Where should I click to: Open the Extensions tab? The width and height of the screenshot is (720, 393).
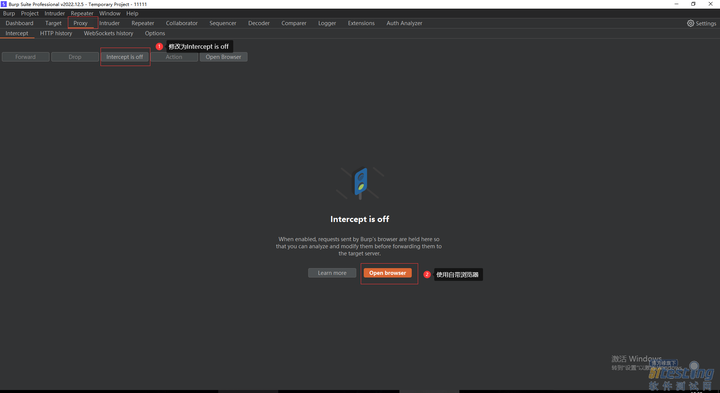point(361,23)
